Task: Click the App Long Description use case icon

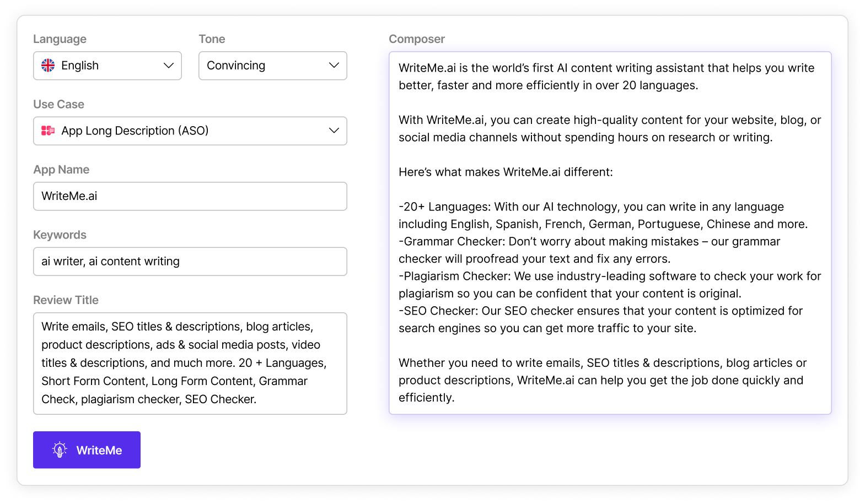Action: (48, 131)
